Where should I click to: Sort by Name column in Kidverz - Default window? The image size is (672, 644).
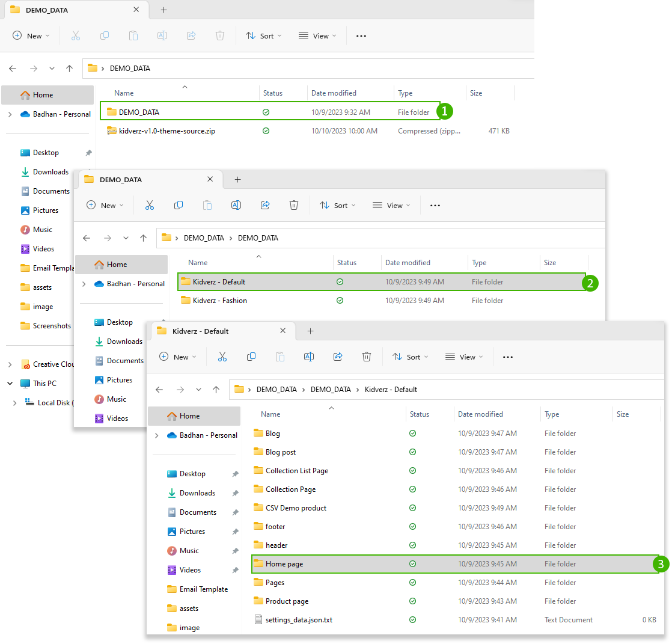click(x=270, y=414)
